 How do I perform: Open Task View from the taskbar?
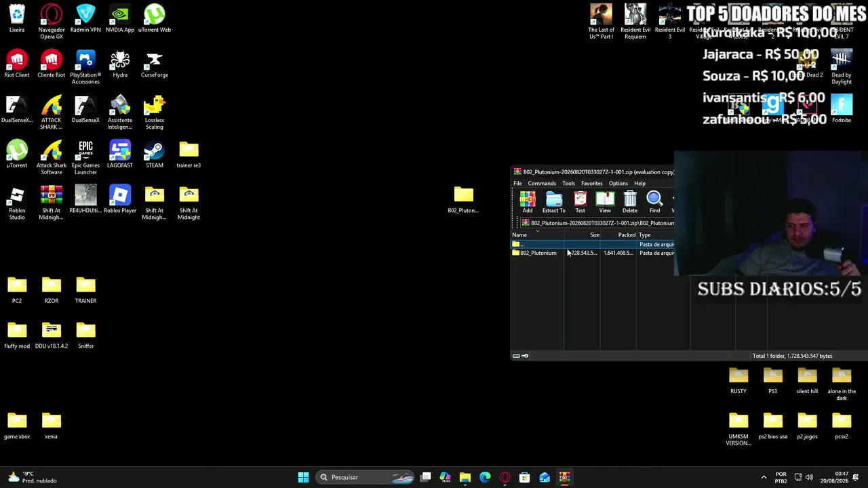tap(425, 477)
